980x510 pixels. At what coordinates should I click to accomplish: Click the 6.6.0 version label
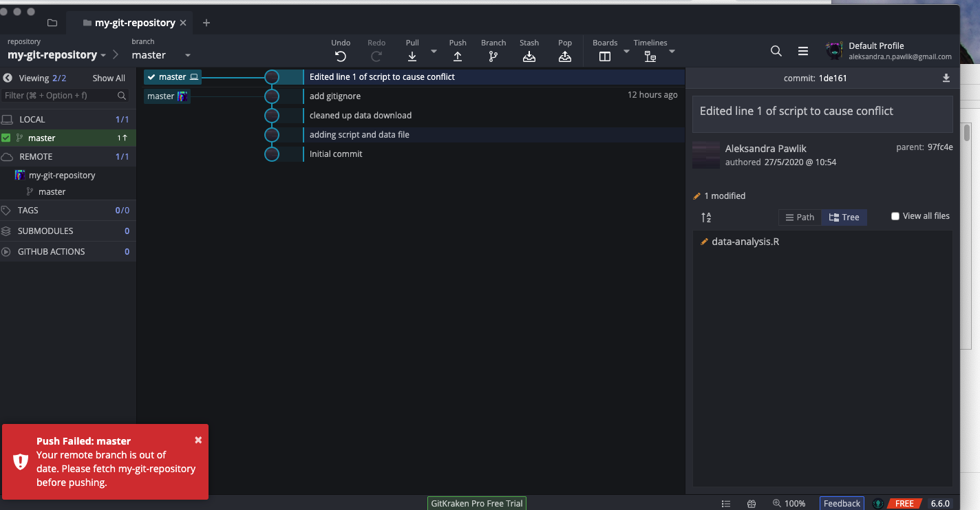point(940,504)
